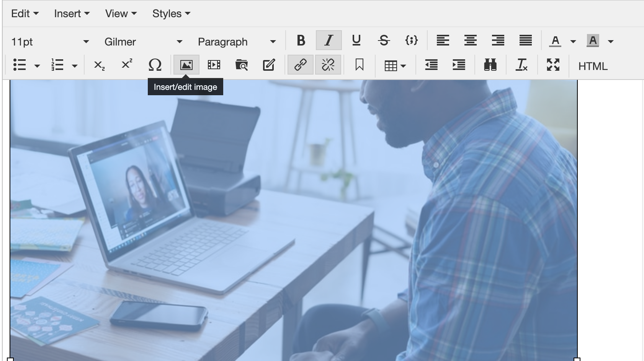This screenshot has height=361, width=644.
Task: Expand numbered list style options
Action: [75, 66]
